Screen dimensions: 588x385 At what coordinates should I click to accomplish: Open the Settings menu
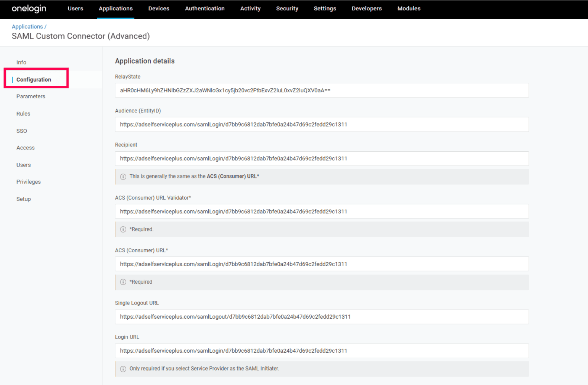(325, 8)
